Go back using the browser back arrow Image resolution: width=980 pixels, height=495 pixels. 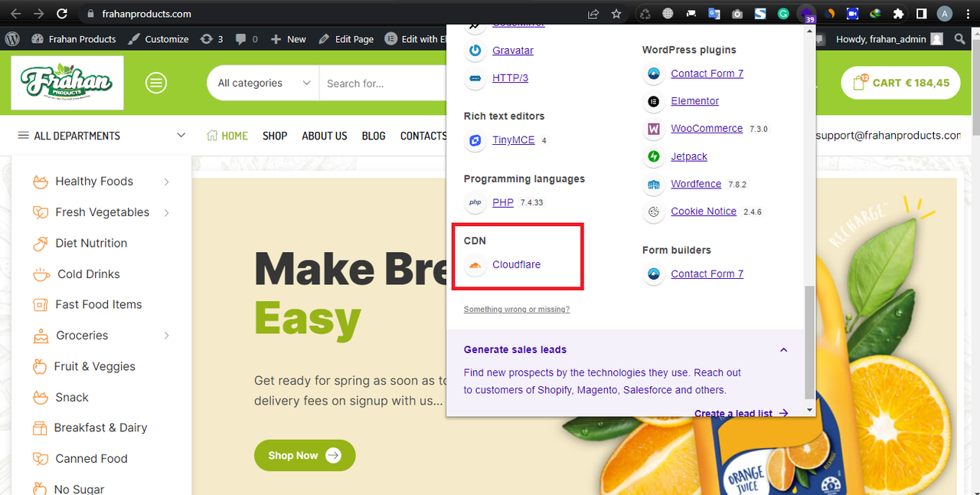(15, 14)
